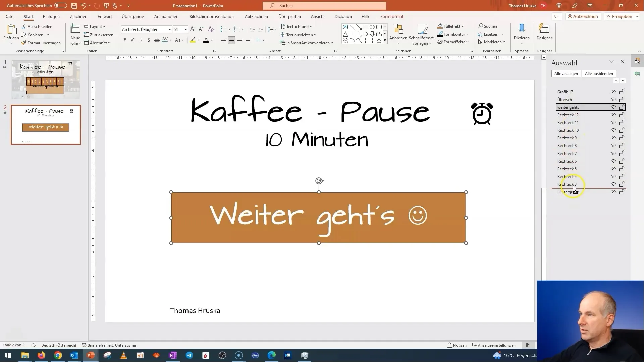Click 'Alle anzeigen' button in Auswahl panel
The image size is (644, 362).
click(x=566, y=73)
